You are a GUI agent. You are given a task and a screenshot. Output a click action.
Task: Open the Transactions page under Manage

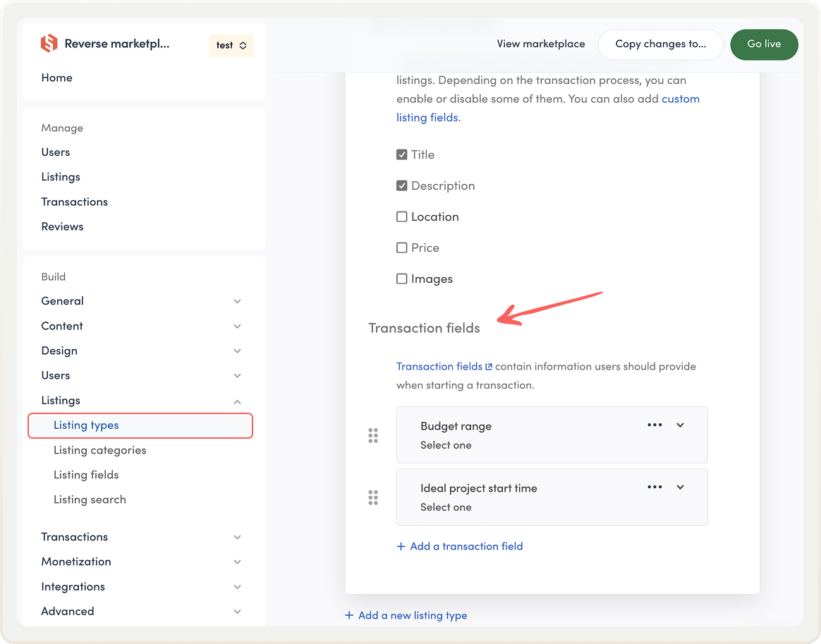tap(75, 202)
